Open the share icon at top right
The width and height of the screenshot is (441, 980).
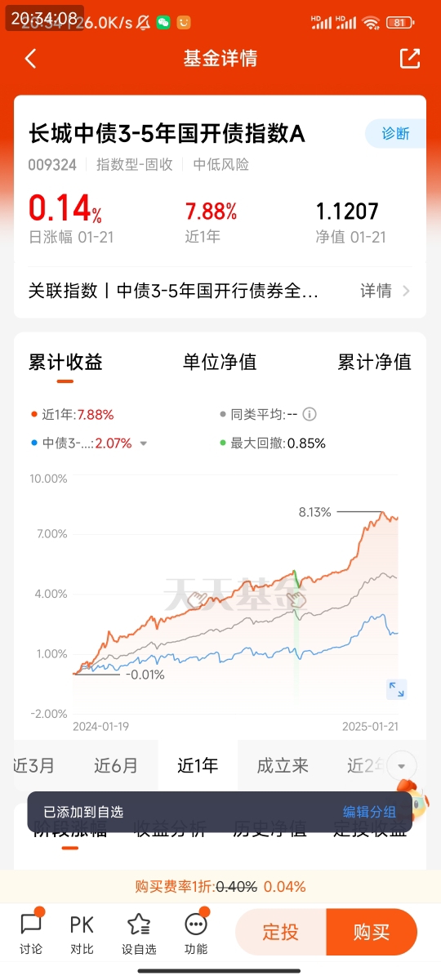(x=409, y=58)
